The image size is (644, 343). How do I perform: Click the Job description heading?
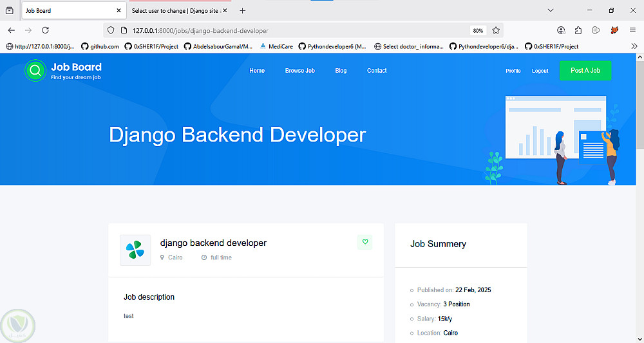pyautogui.click(x=149, y=297)
